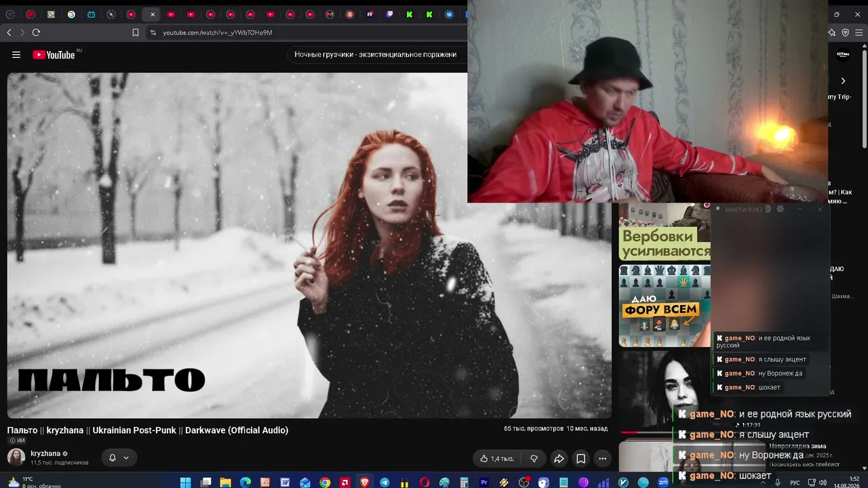868x488 pixels.
Task: Open MiniChat settings gear
Action: tap(780, 209)
